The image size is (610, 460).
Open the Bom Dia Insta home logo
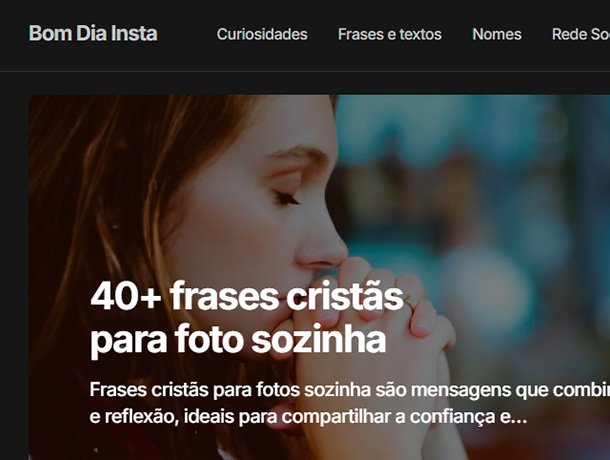coord(93,33)
